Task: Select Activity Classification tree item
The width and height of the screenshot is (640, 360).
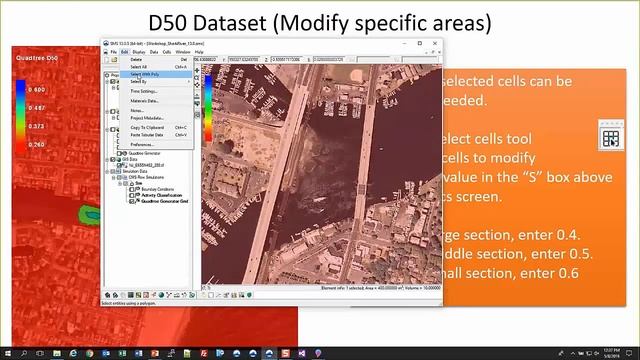Action: click(x=162, y=196)
